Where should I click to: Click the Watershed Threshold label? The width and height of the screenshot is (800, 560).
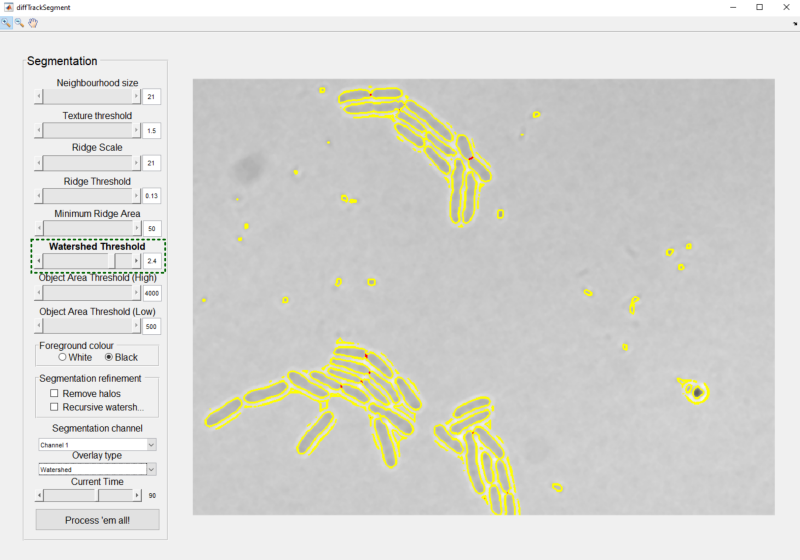coord(97,246)
